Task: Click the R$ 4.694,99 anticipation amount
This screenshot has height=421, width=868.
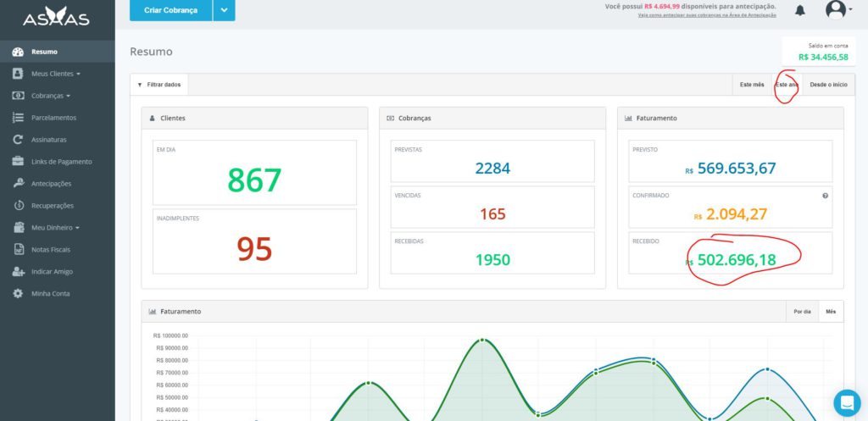Action: pos(662,7)
